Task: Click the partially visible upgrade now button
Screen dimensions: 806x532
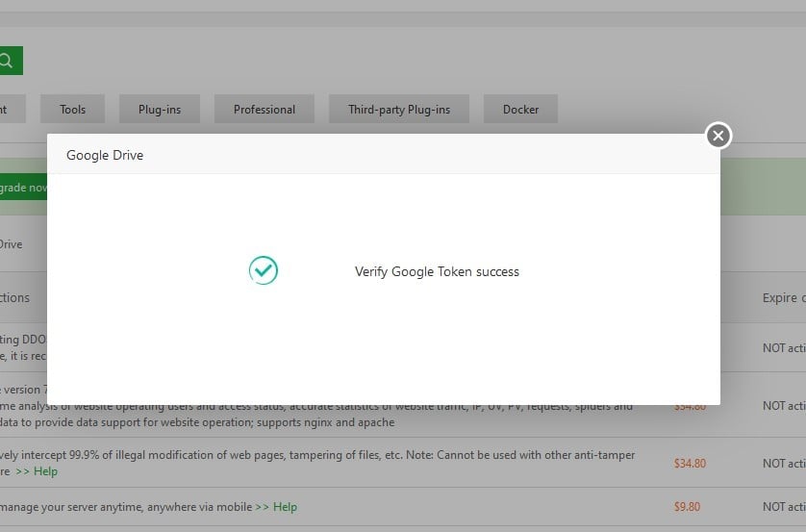Action: tap(23, 188)
